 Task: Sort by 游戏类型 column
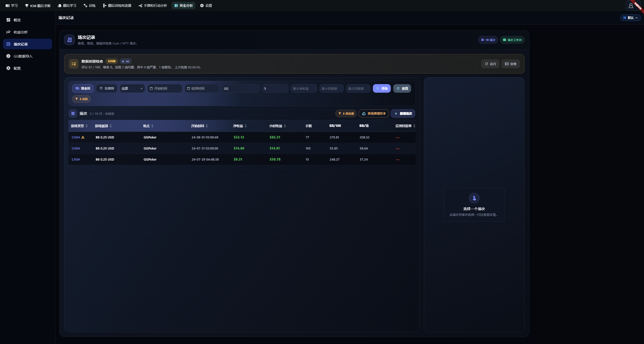point(79,126)
